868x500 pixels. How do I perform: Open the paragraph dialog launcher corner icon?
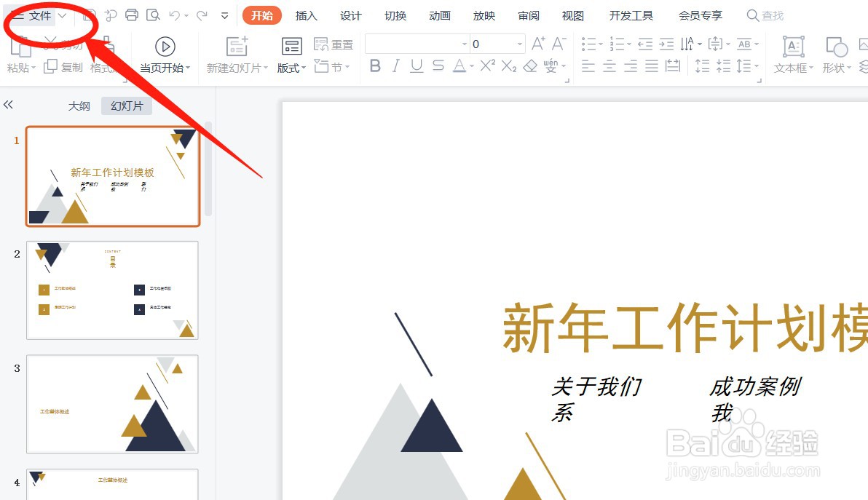(759, 81)
